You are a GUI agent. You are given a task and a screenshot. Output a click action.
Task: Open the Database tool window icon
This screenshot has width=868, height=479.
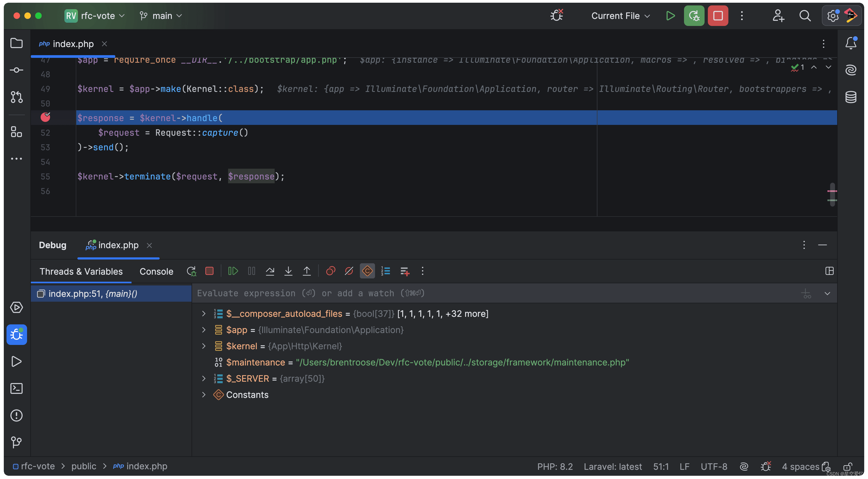850,97
